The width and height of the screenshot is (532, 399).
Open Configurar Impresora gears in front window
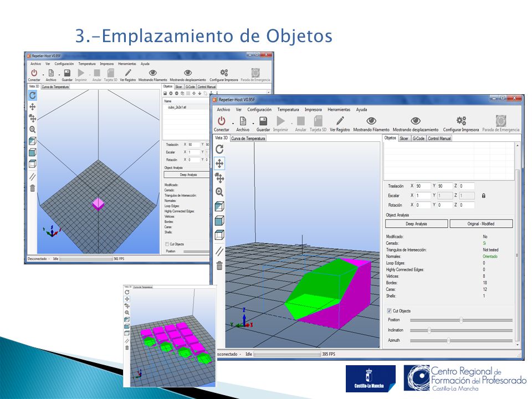pyautogui.click(x=461, y=121)
